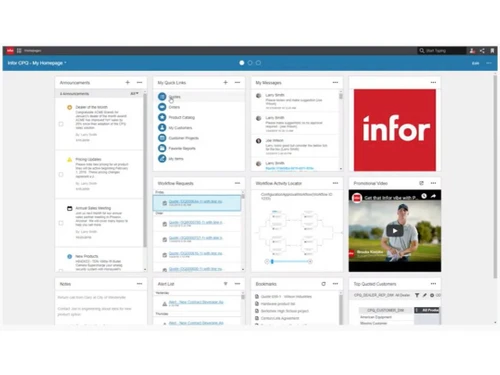Play the promotional video
500x375 pixels.
pyautogui.click(x=395, y=231)
